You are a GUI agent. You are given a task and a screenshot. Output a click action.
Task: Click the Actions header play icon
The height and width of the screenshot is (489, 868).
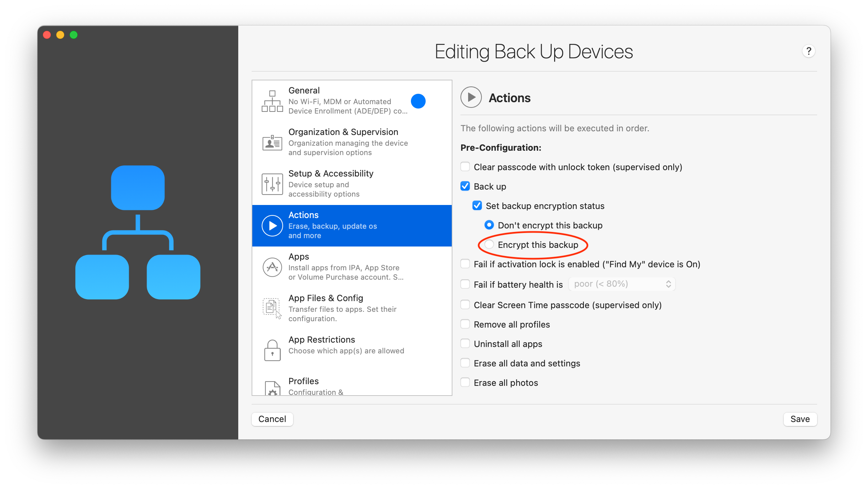pyautogui.click(x=471, y=97)
